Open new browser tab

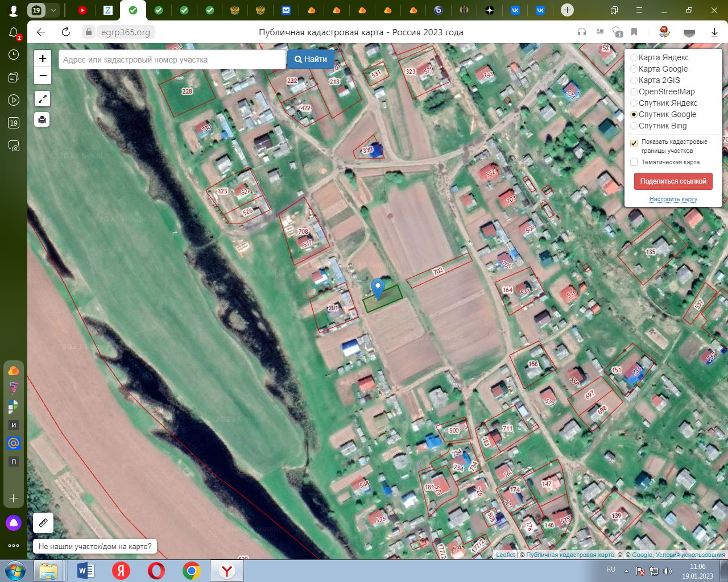[567, 10]
